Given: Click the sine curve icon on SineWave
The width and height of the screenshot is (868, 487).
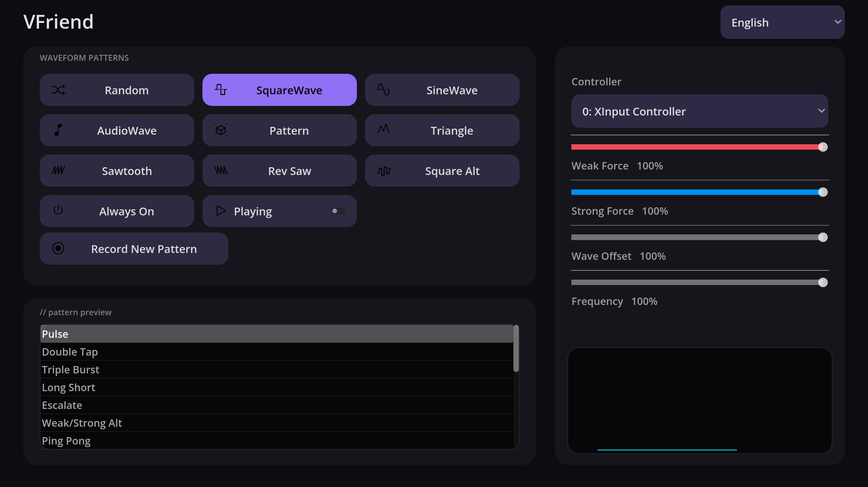Looking at the screenshot, I should (383, 89).
